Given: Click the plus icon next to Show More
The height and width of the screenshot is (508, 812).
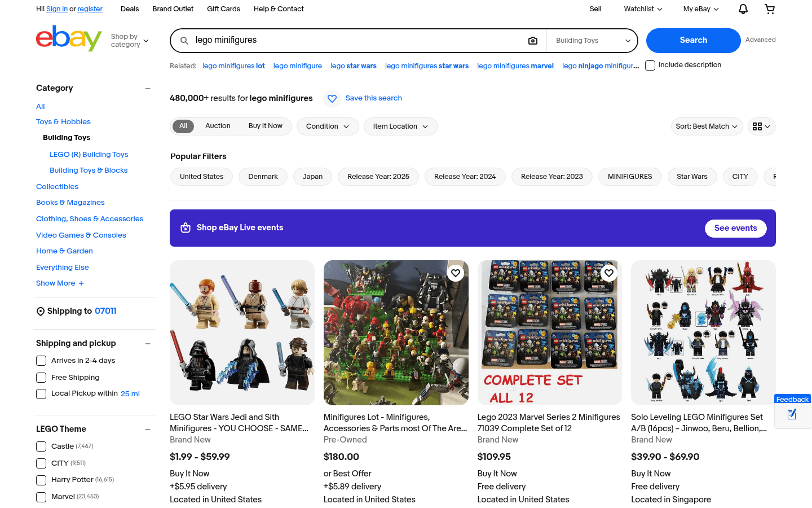Looking at the screenshot, I should coord(81,283).
